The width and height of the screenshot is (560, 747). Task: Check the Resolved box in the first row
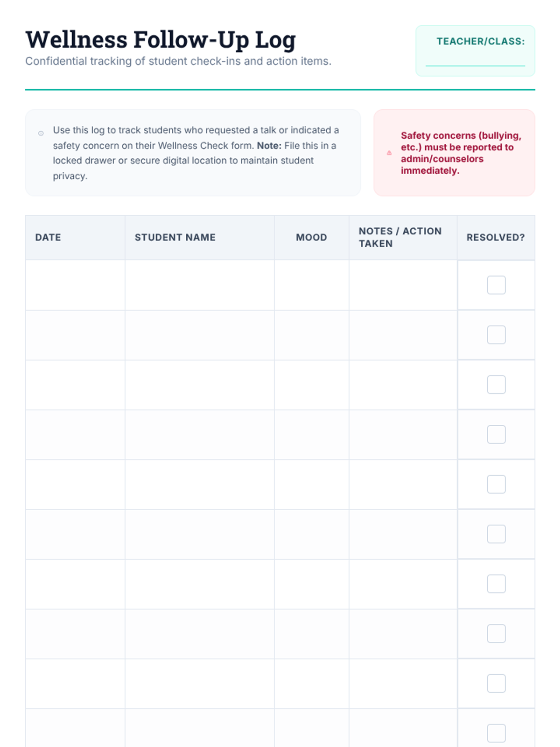coord(496,285)
